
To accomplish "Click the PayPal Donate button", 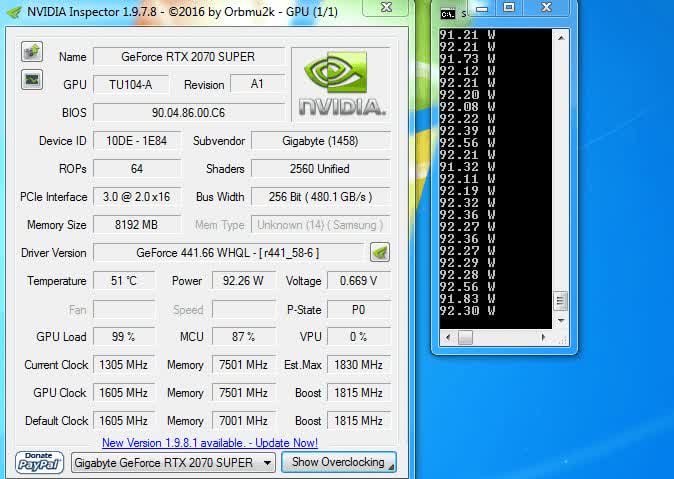I will [x=39, y=463].
